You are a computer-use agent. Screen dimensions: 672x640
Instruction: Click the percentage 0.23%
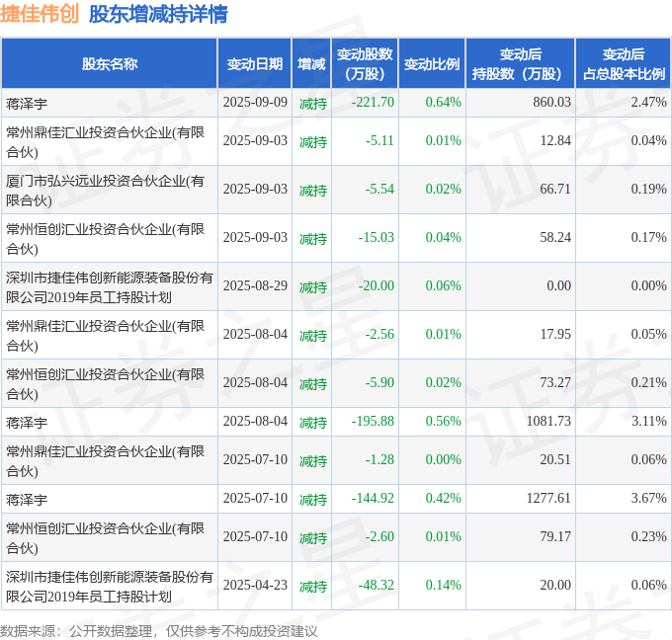pos(649,536)
